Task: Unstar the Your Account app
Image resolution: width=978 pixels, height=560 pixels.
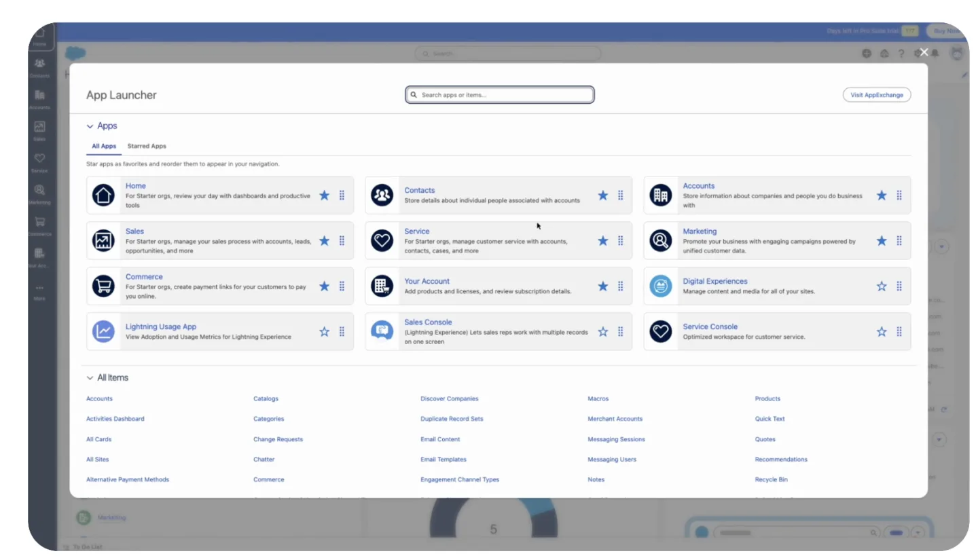Action: (x=603, y=286)
